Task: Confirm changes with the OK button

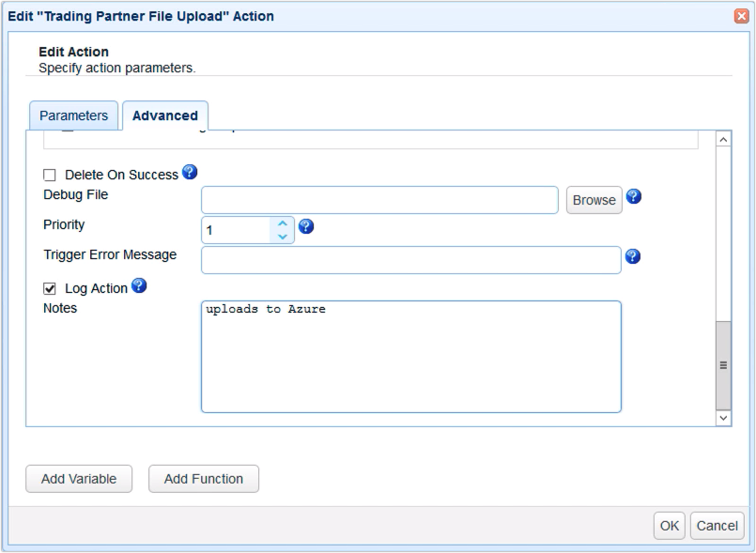Action: point(669,526)
